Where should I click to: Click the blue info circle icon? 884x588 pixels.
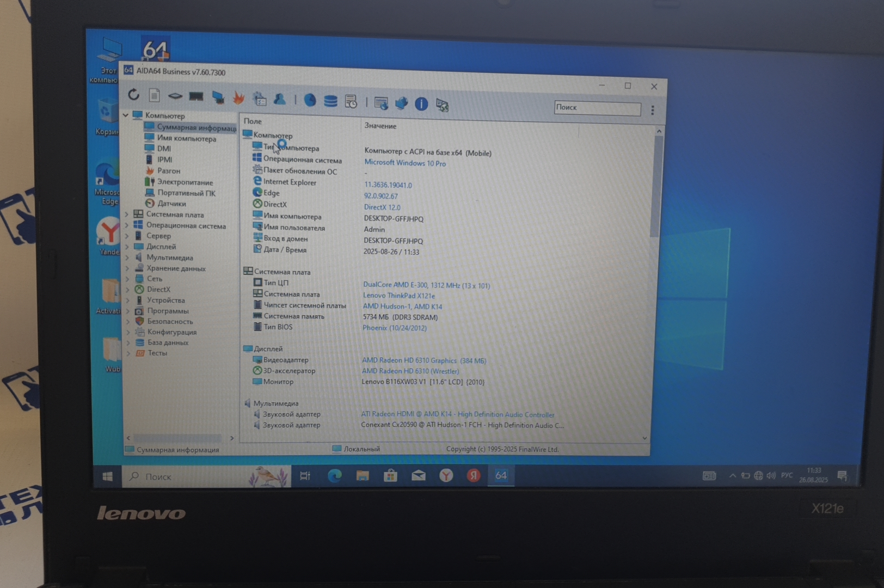point(421,104)
